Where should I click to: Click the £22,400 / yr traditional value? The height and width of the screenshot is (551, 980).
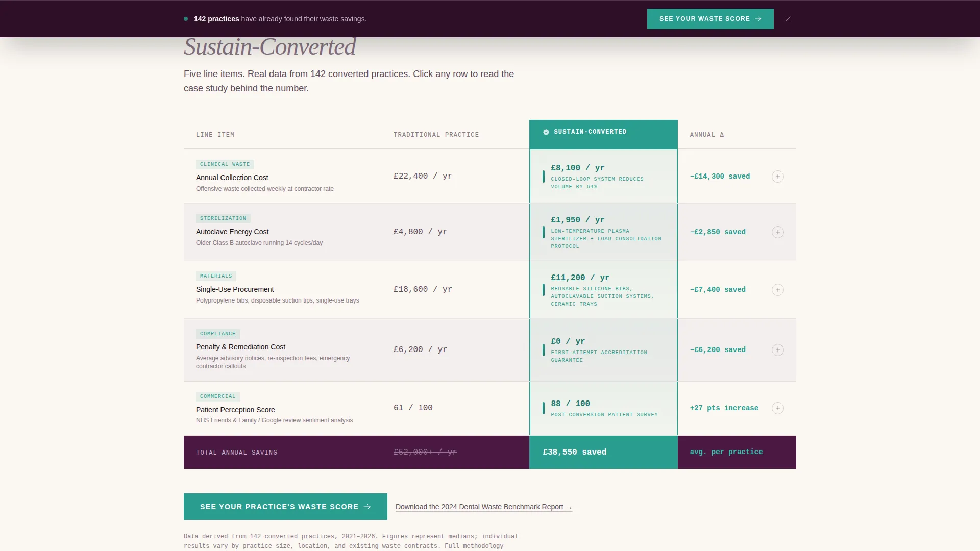point(423,176)
